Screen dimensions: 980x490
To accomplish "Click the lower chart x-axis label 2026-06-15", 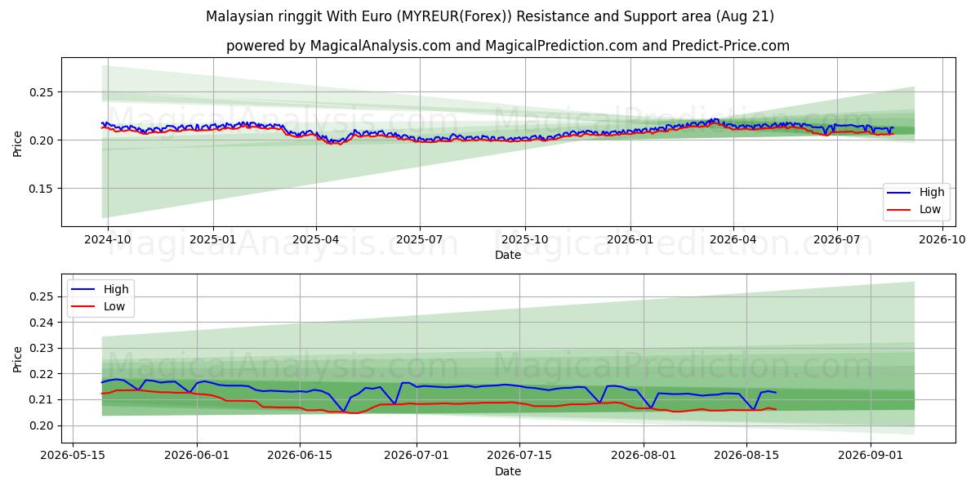I will 300,456.
